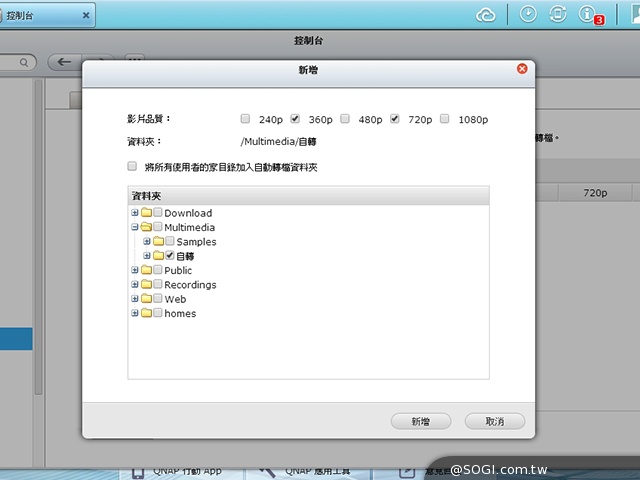Image resolution: width=640 pixels, height=480 pixels.
Task: Check 將所有使用者的家目錄加入自動轉檔資料夾 option
Action: (x=132, y=166)
